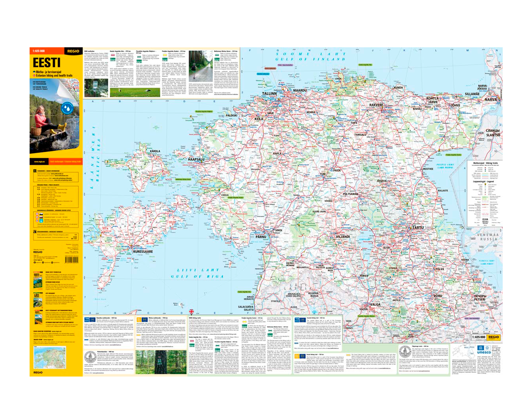Click the OTEPÄÄ label
Viewport: 532px width, 394px height.
pyautogui.click(x=393, y=268)
